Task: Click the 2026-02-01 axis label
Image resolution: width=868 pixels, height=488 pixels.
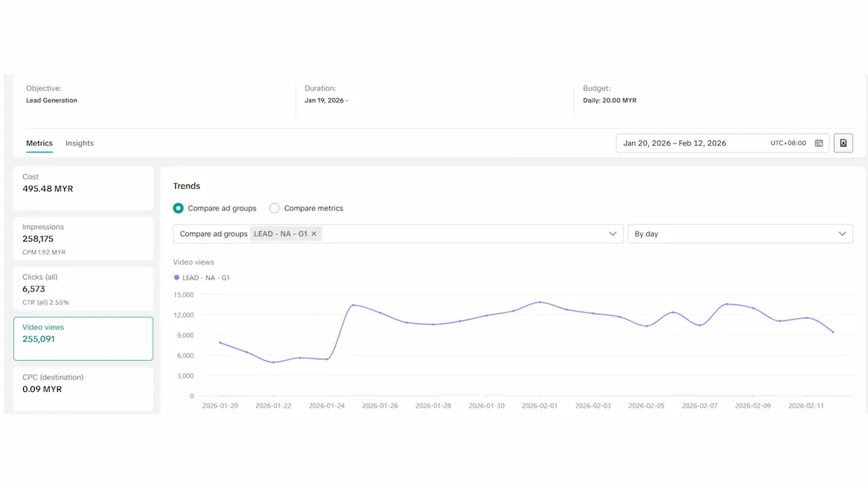Action: [540, 406]
